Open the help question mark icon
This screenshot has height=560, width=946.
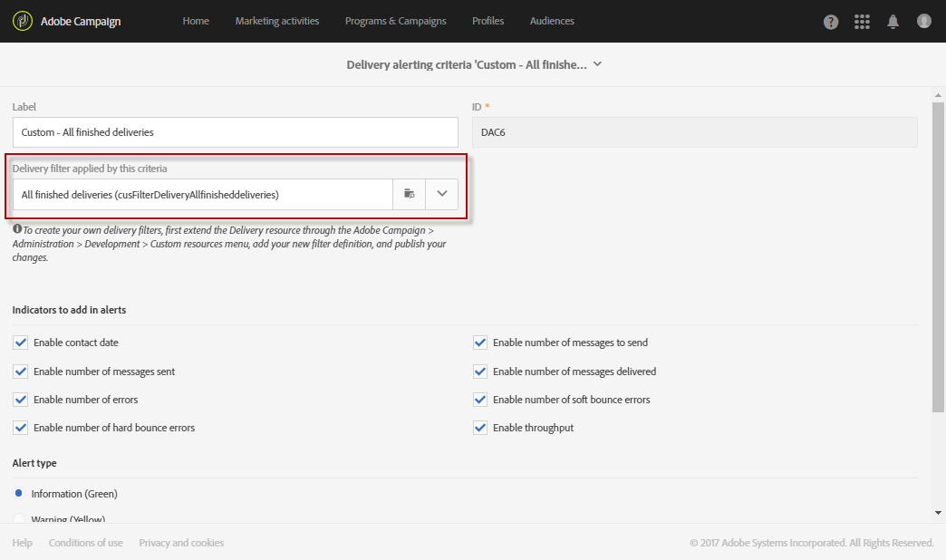[x=831, y=22]
